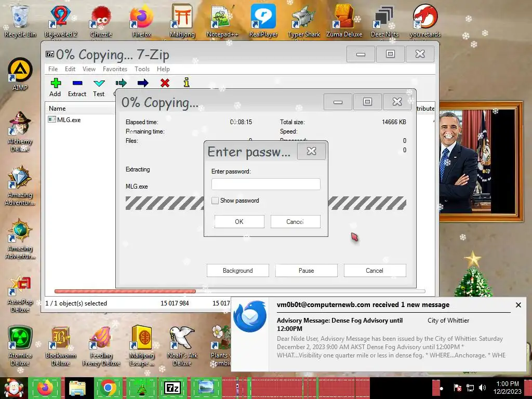The image size is (532, 399).
Task: Click the Thunderbird logo in the notification
Action: pyautogui.click(x=250, y=316)
